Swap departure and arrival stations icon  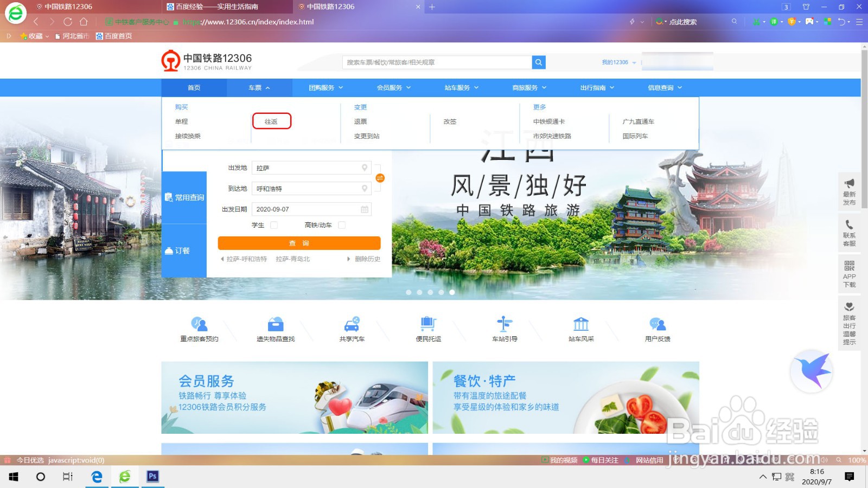(x=380, y=178)
